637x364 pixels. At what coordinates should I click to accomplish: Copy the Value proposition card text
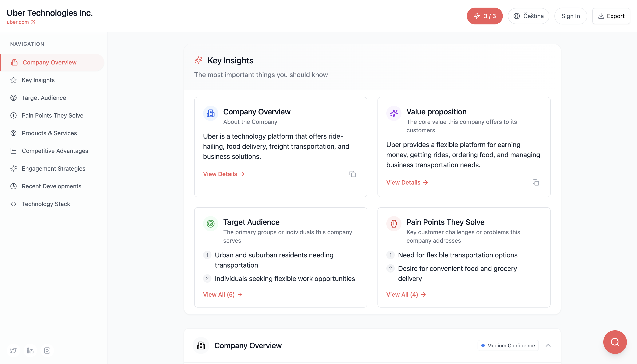point(536,182)
